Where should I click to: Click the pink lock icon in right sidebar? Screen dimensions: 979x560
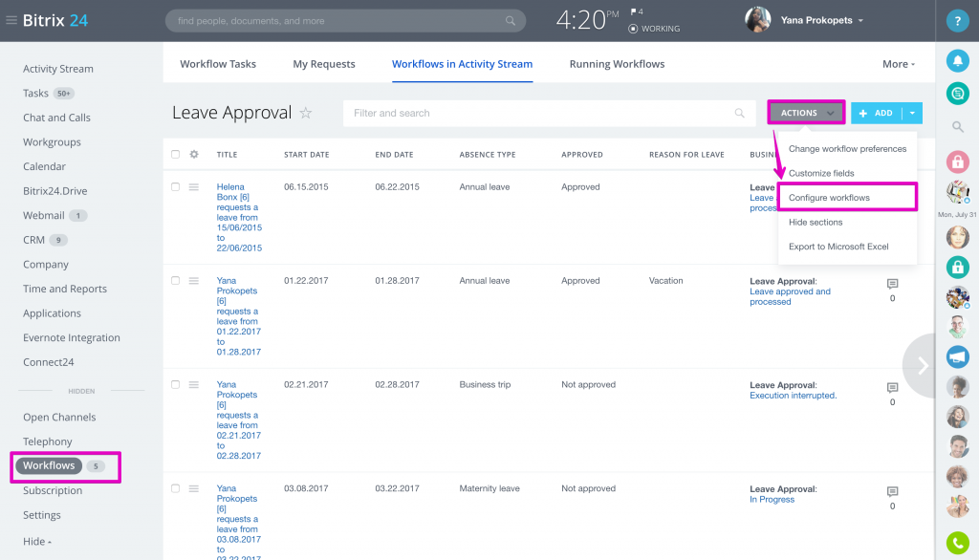[x=957, y=162]
